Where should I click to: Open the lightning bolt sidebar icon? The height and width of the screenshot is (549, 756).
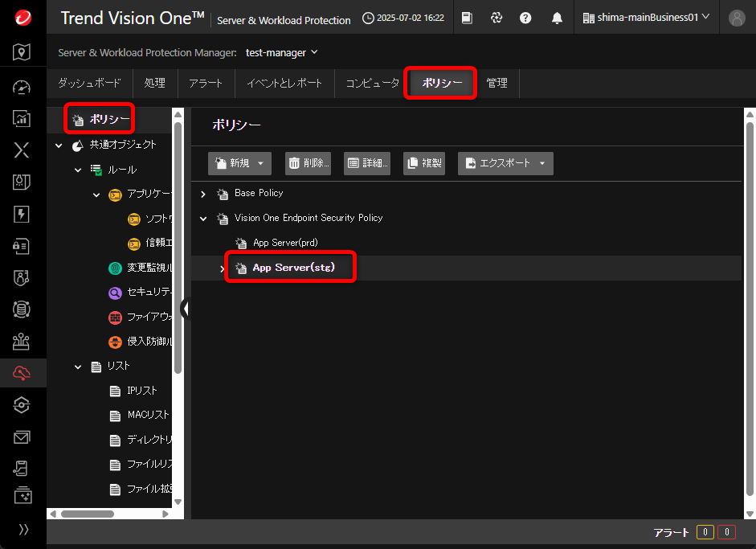[22, 214]
